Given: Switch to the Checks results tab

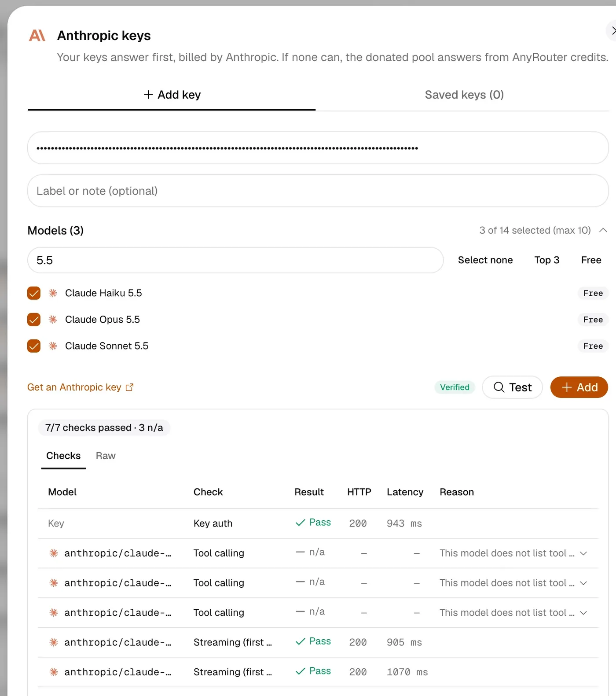Looking at the screenshot, I should 63,456.
